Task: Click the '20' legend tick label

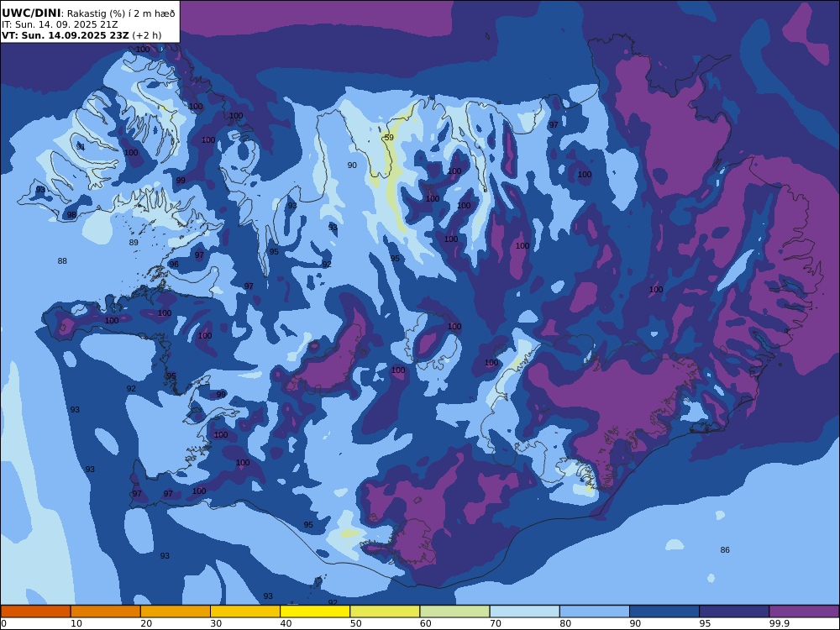Action: [x=146, y=623]
